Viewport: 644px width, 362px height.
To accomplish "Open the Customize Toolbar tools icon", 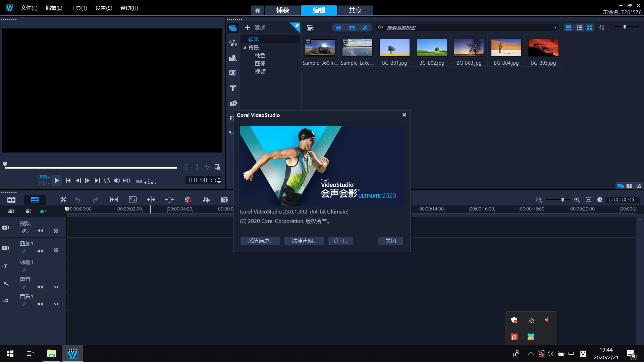I will (x=63, y=200).
